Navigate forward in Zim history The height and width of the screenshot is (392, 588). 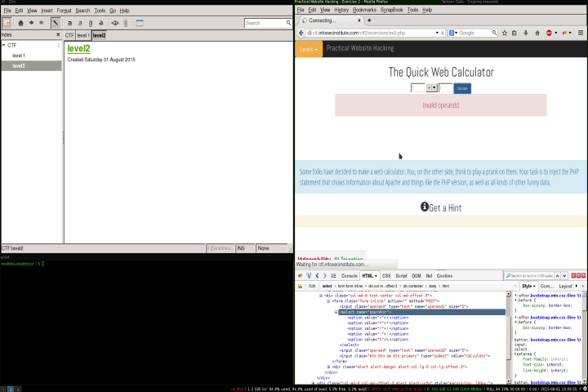(42, 23)
